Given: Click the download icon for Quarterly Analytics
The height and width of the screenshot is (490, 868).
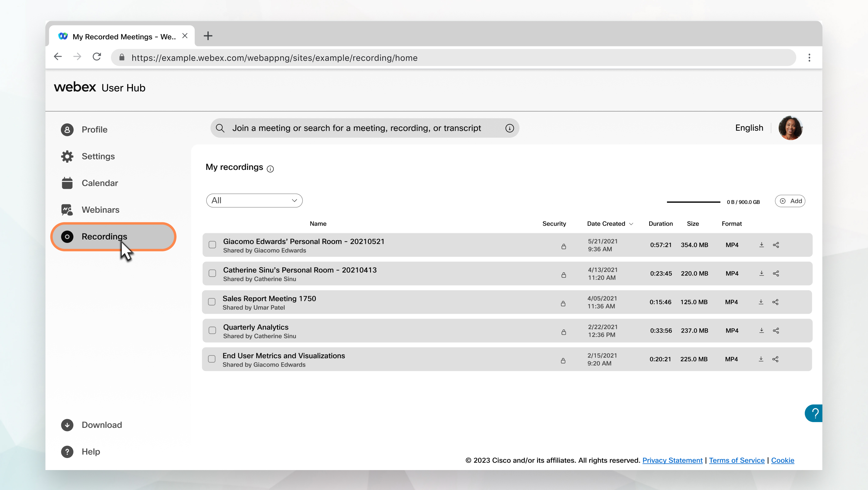Looking at the screenshot, I should click(761, 331).
